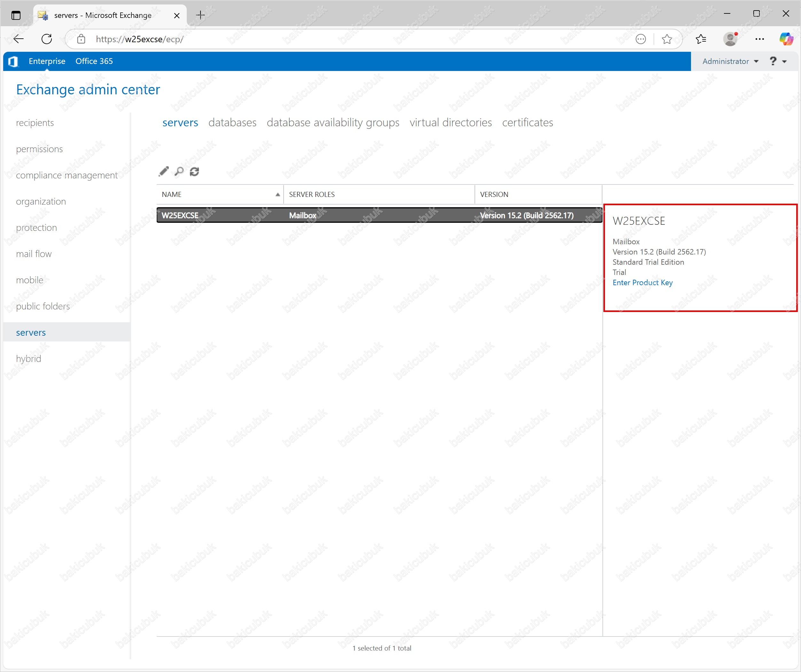Switch to Enterprise in header
The height and width of the screenshot is (672, 801).
click(47, 61)
